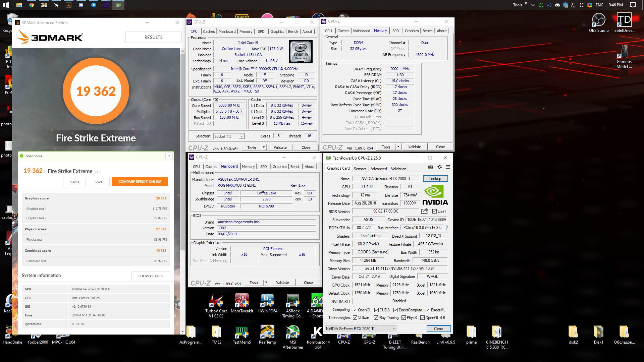644x362 pixels.
Task: Click the share BIOS export icon in GPU-Z
Action: [425, 211]
